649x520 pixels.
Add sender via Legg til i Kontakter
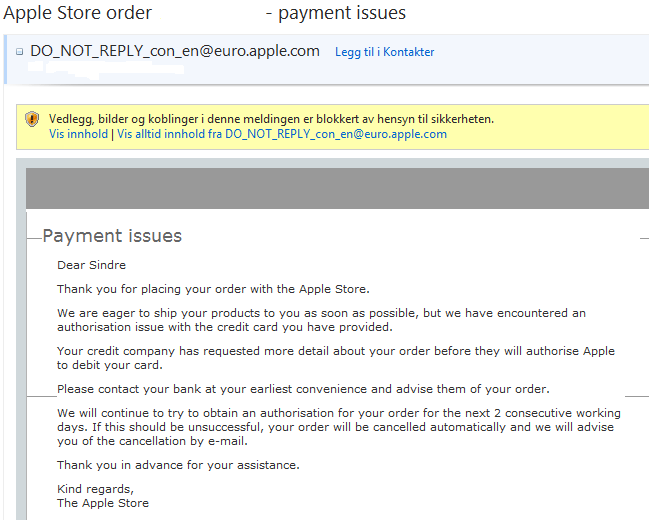tap(385, 52)
